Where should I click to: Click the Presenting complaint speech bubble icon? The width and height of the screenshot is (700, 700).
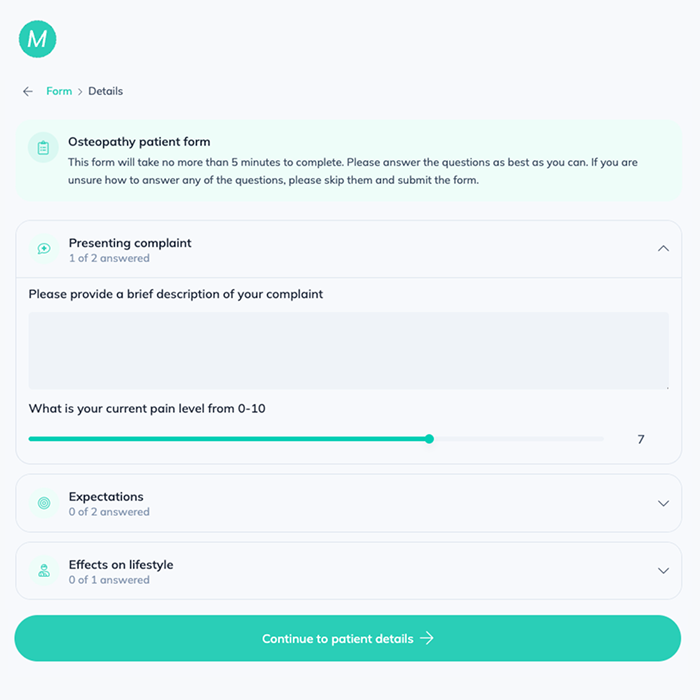(44, 249)
